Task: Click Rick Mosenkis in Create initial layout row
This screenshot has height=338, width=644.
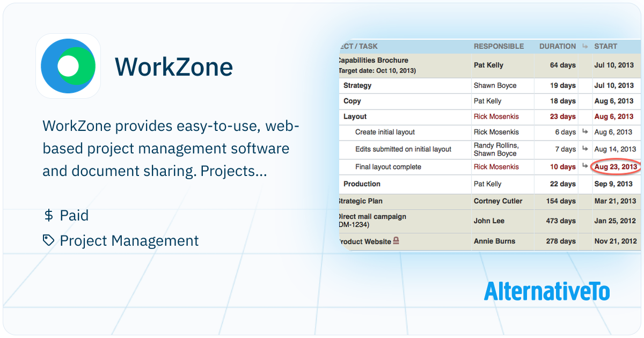Action: 496,132
